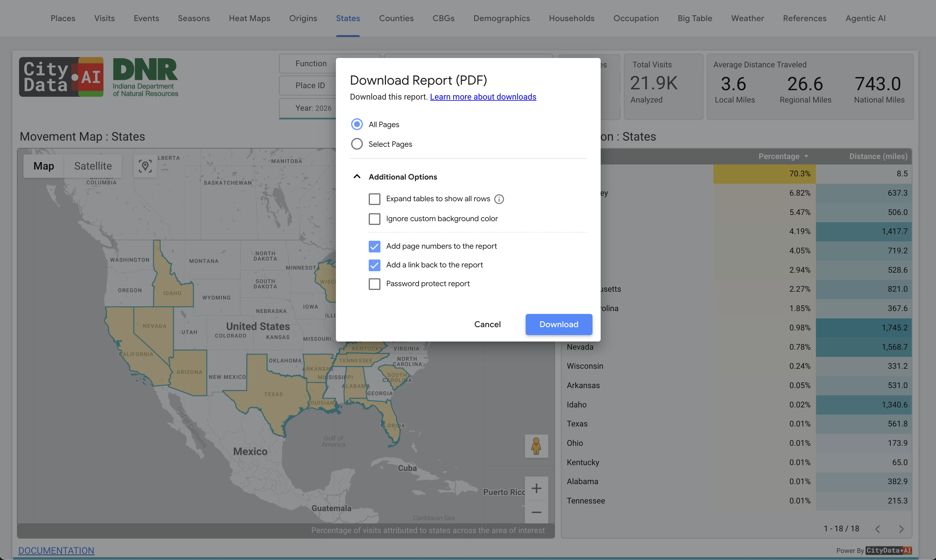Go to next table page arrow
Image resolution: width=936 pixels, height=560 pixels.
901,529
